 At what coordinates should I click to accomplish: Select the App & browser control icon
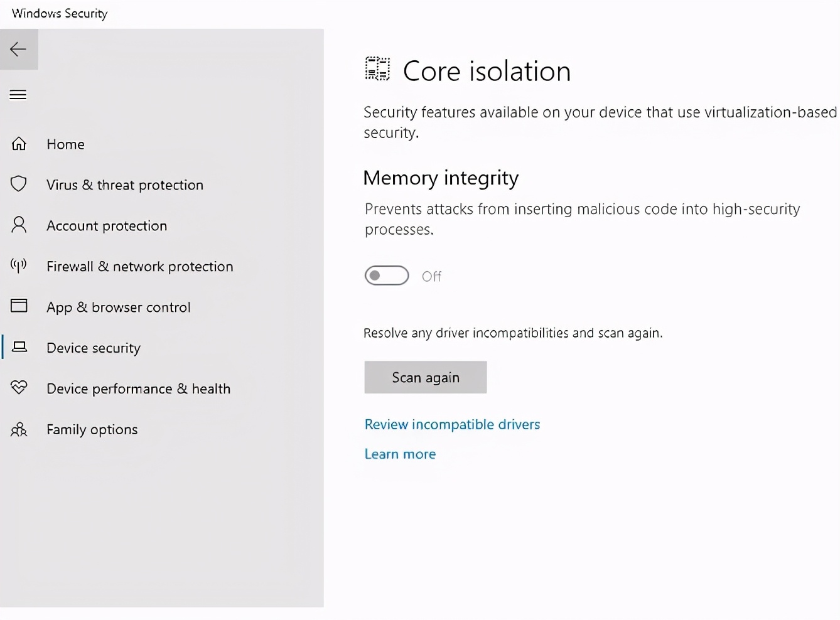coord(19,306)
